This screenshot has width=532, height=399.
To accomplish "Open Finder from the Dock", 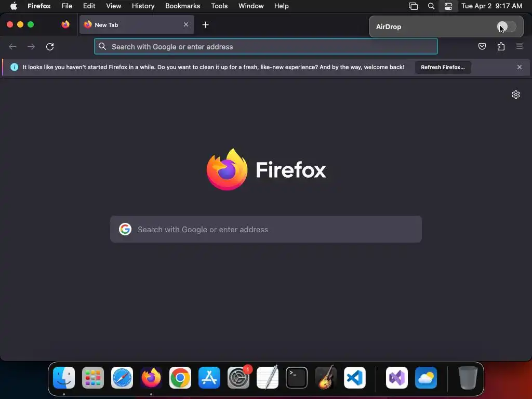I will 64,378.
